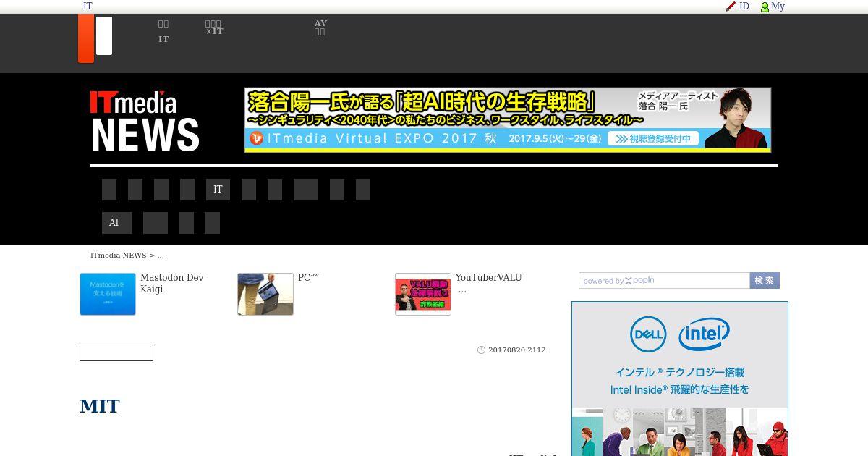Click the green person icon beside My
Screen dimensions: 868x456
(765, 7)
